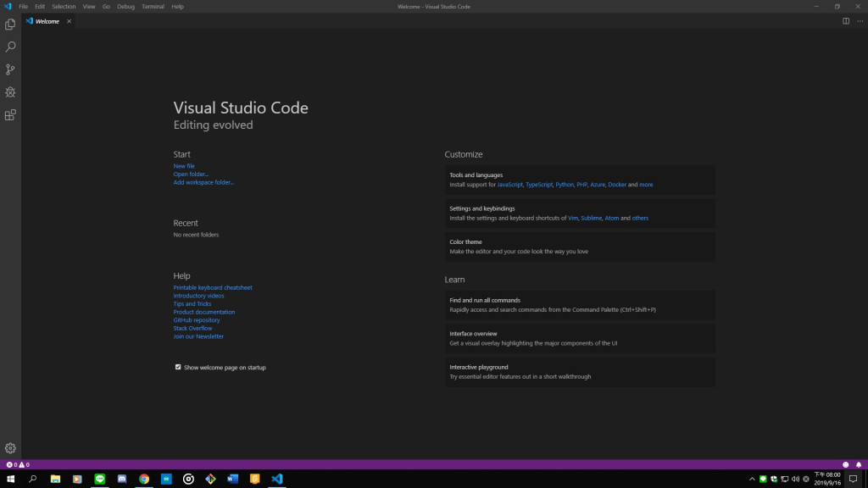Open the File menu

[x=23, y=7]
